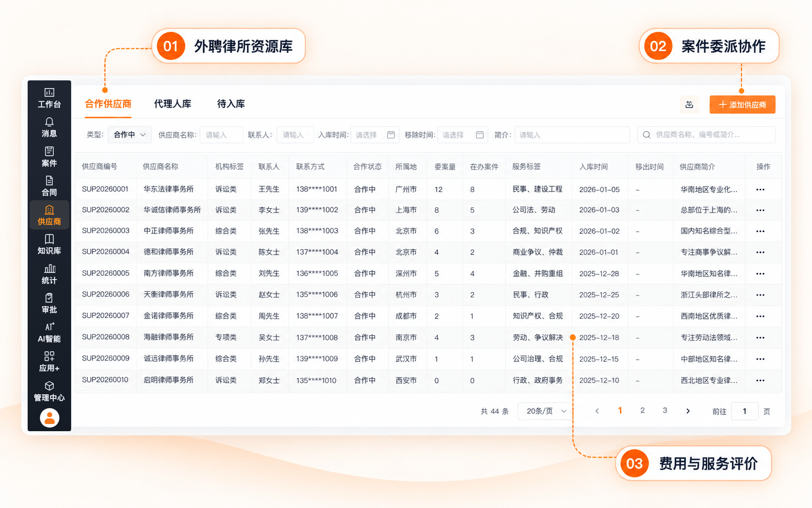Open AI智能 in the sidebar

(49, 332)
